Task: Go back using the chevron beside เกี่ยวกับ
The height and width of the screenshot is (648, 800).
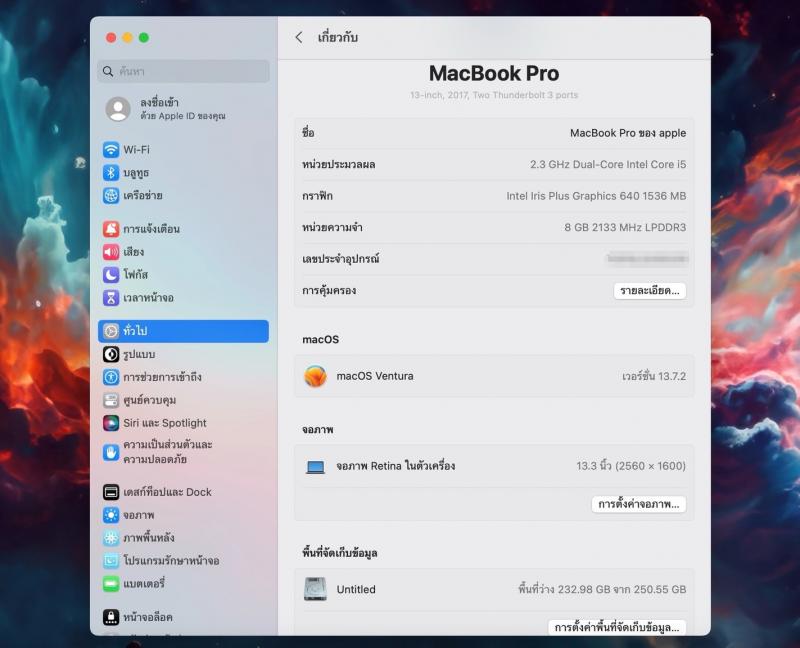Action: tap(299, 37)
